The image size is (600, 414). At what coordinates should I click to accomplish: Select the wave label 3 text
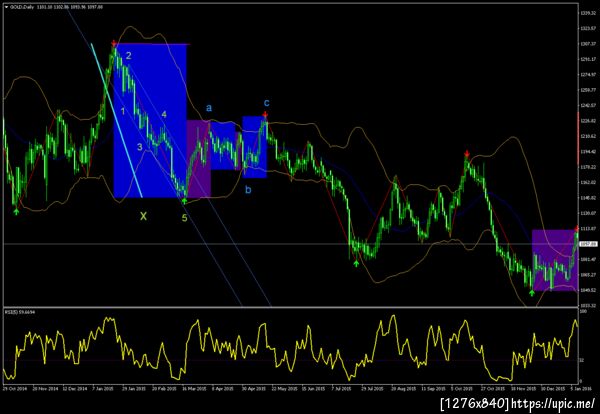point(140,147)
